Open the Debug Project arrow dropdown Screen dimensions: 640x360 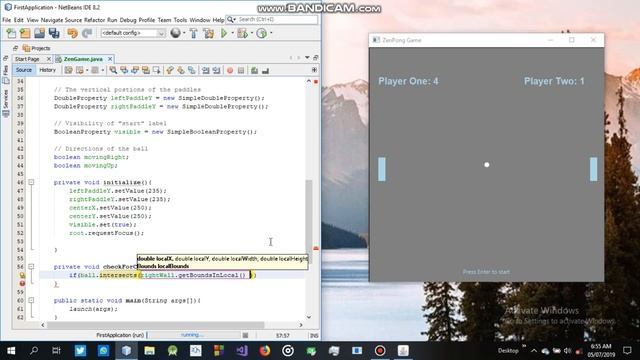[251, 33]
